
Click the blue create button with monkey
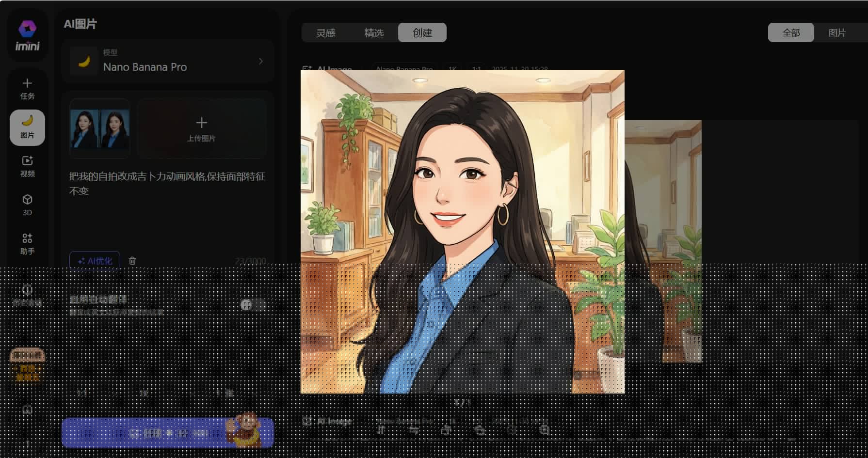click(x=167, y=433)
